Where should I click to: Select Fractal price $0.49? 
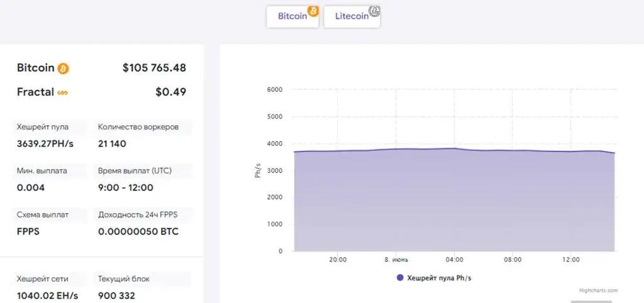(x=171, y=92)
